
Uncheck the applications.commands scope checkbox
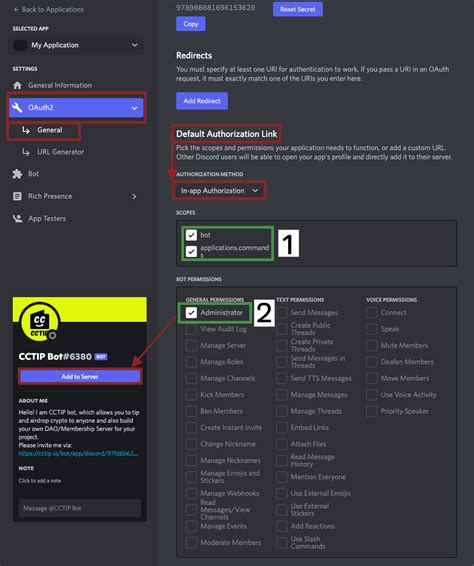(x=191, y=251)
